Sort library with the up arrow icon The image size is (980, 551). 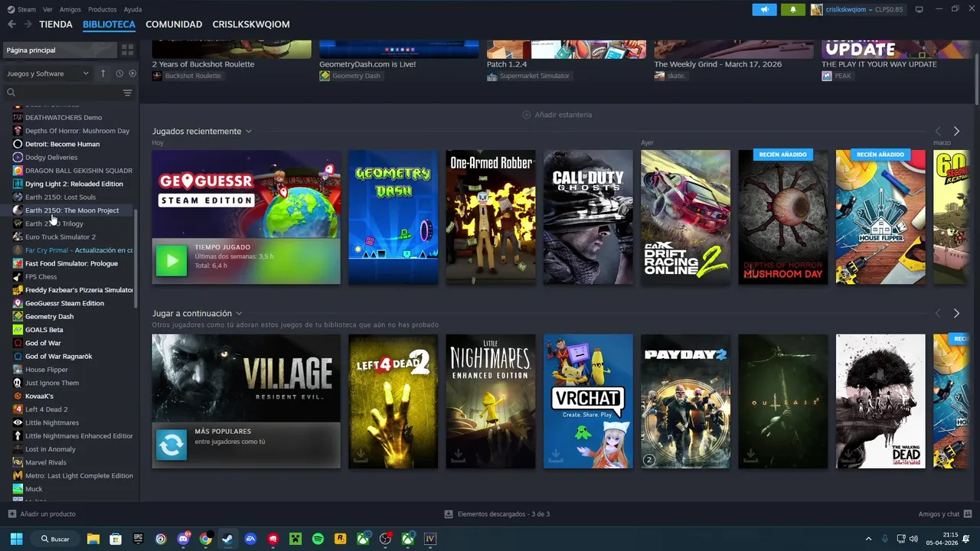point(103,73)
